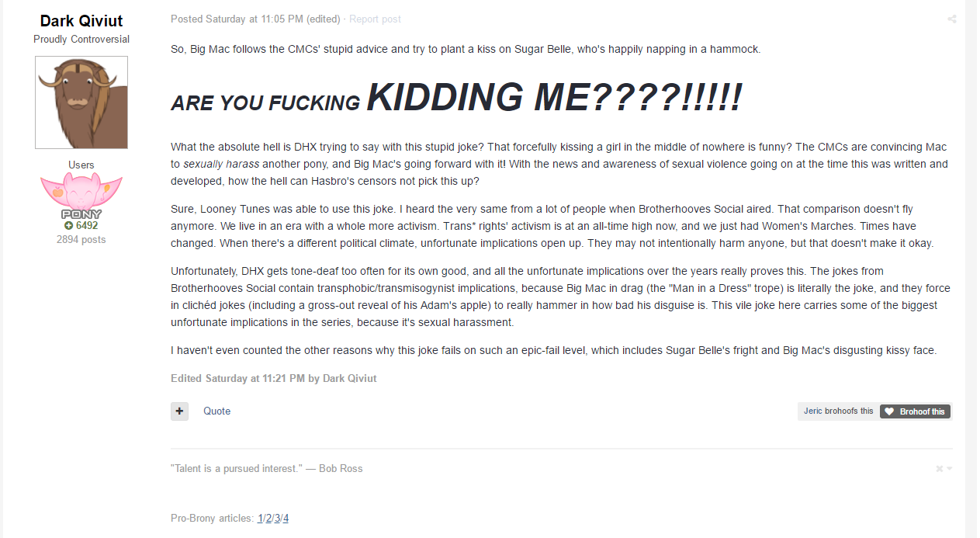This screenshot has height=538, width=980.
Task: Open Pro-Brony article 2 link
Action: 268,518
